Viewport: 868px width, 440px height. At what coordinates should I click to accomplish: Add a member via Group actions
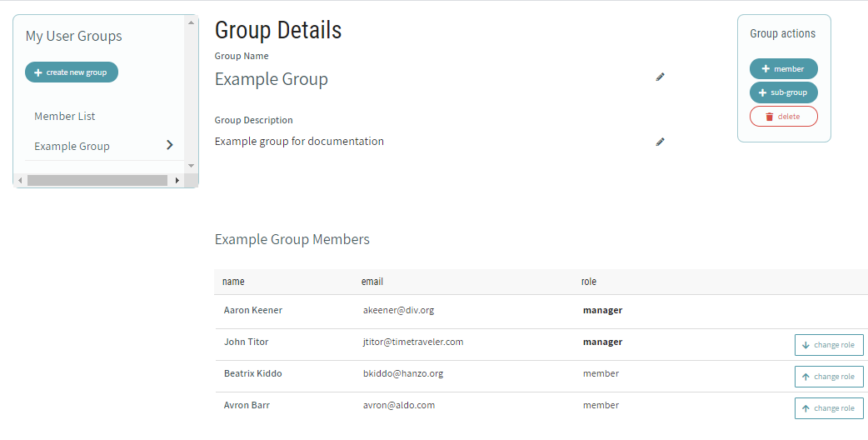tap(783, 68)
